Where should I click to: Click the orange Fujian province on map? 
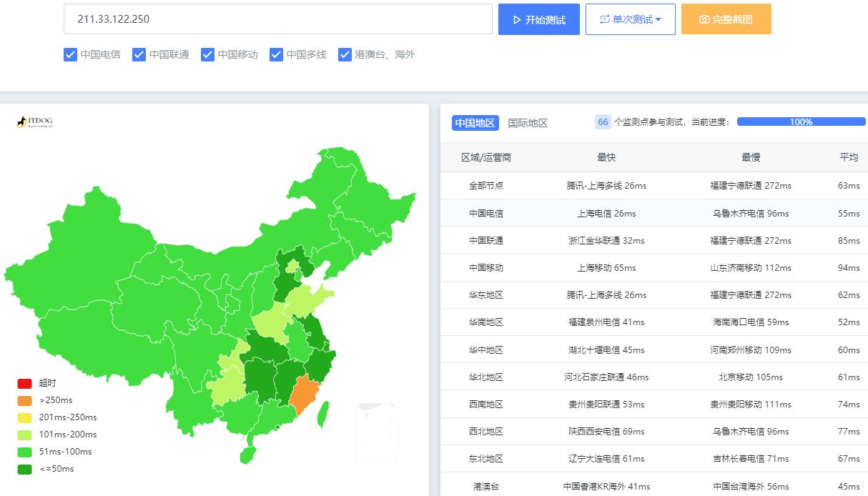pos(306,395)
